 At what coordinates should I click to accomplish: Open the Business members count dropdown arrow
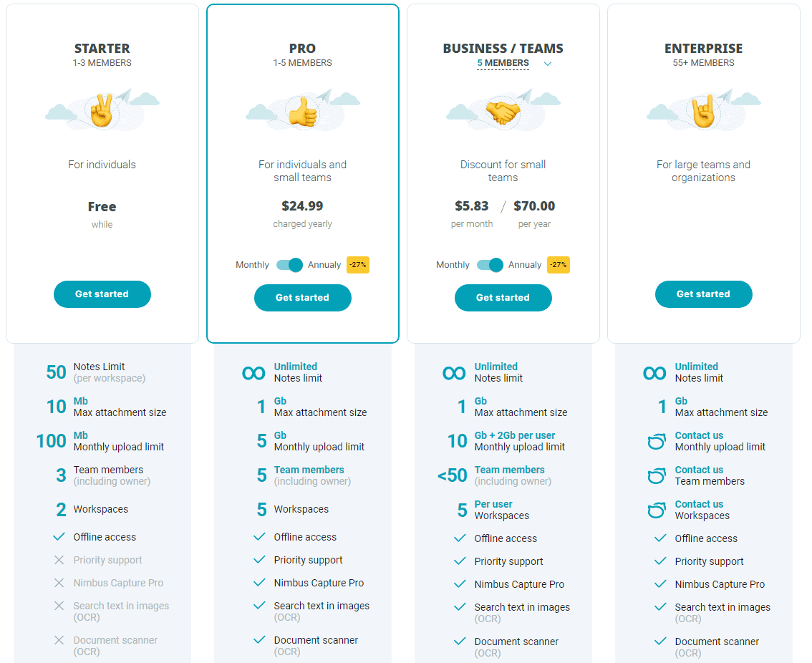[548, 64]
